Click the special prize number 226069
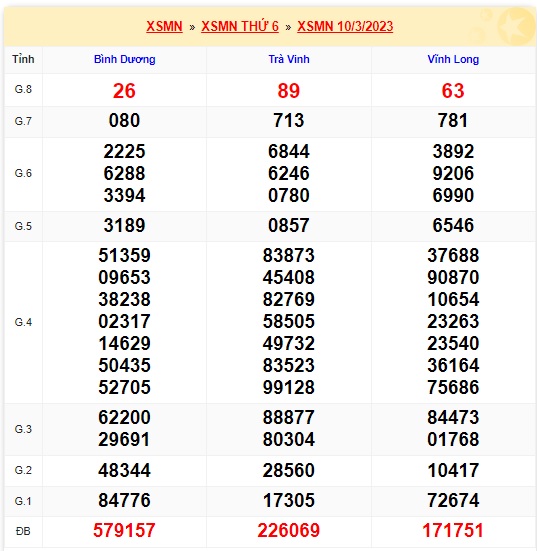The height and width of the screenshot is (551, 537). point(289,531)
